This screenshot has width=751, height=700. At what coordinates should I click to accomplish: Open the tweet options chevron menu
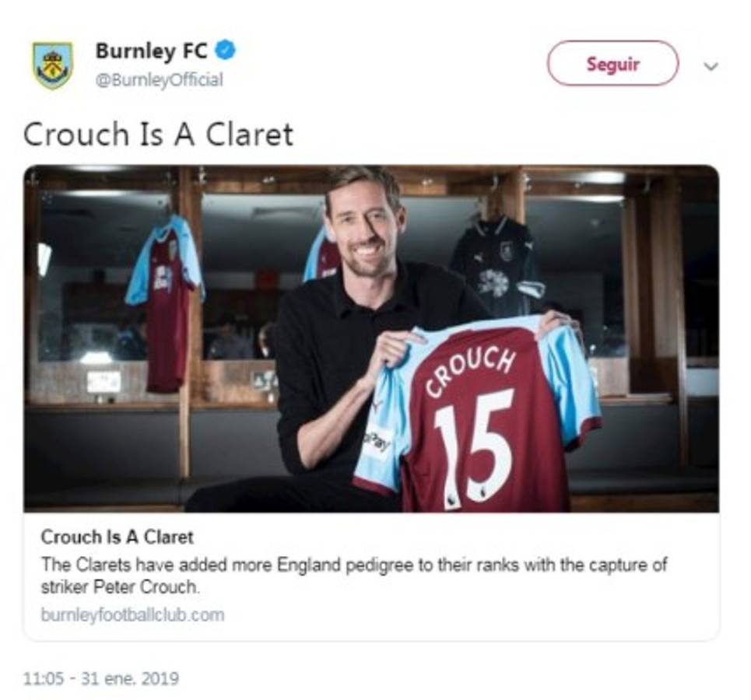pyautogui.click(x=710, y=66)
